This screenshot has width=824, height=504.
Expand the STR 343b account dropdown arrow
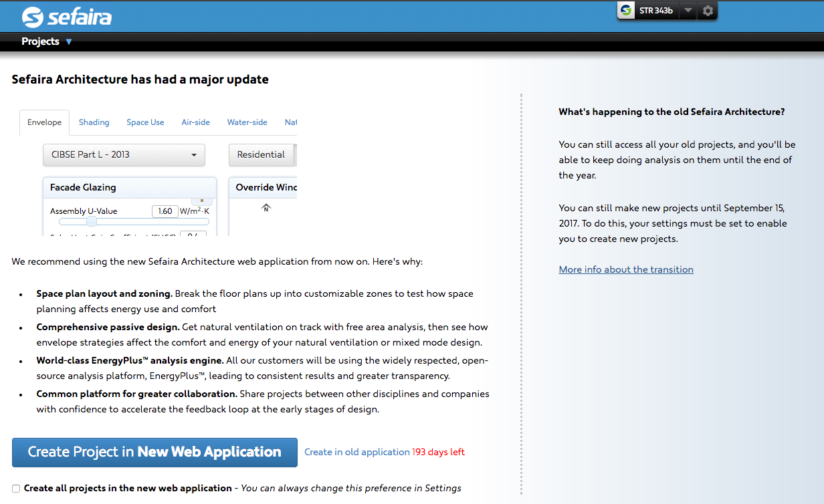coord(689,11)
